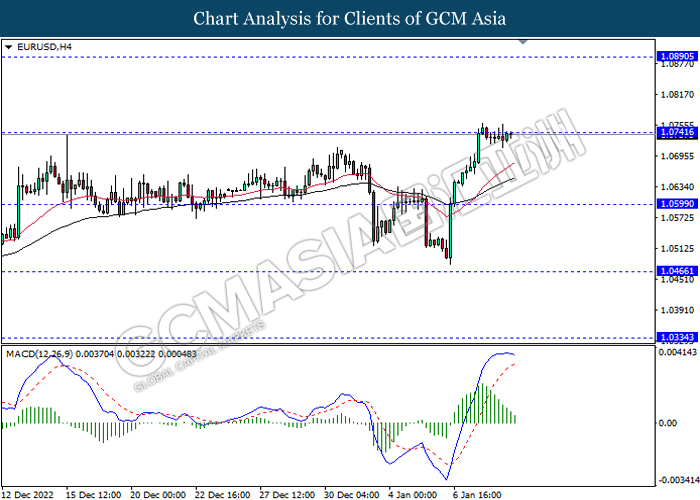Click the 1.05990 support price label
This screenshot has width=700, height=500.
click(x=677, y=204)
